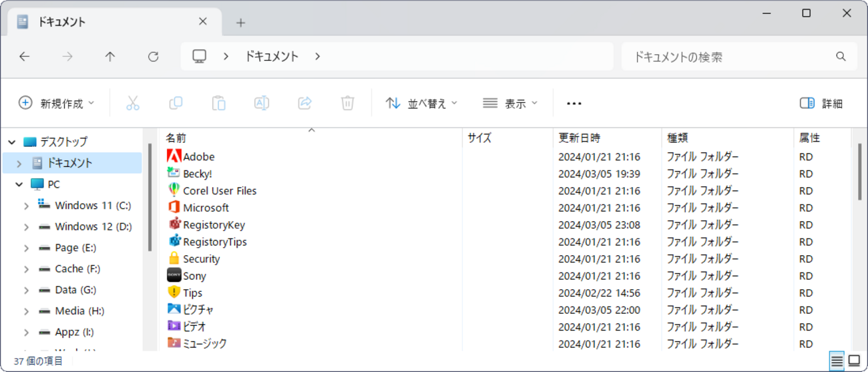
Task: Select the RegistoryTips folder icon
Action: (174, 241)
